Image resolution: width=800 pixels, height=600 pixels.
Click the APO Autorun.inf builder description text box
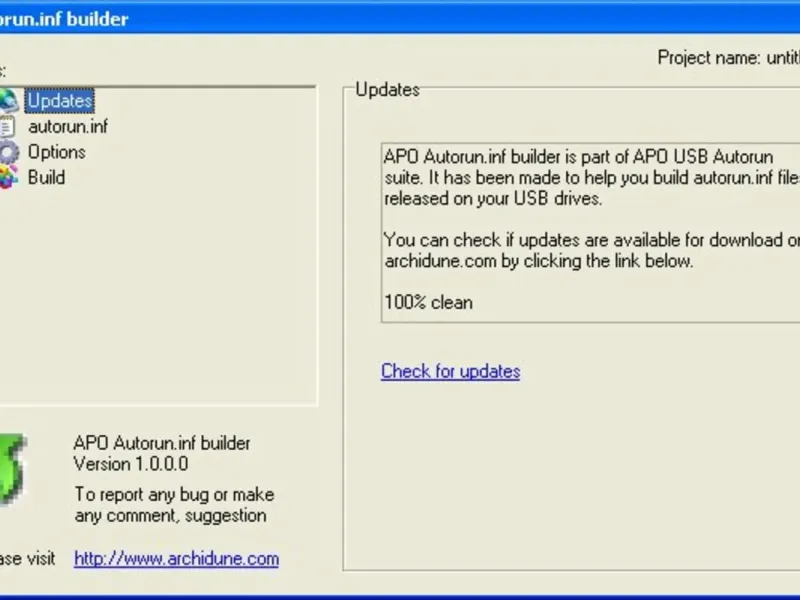click(x=590, y=233)
